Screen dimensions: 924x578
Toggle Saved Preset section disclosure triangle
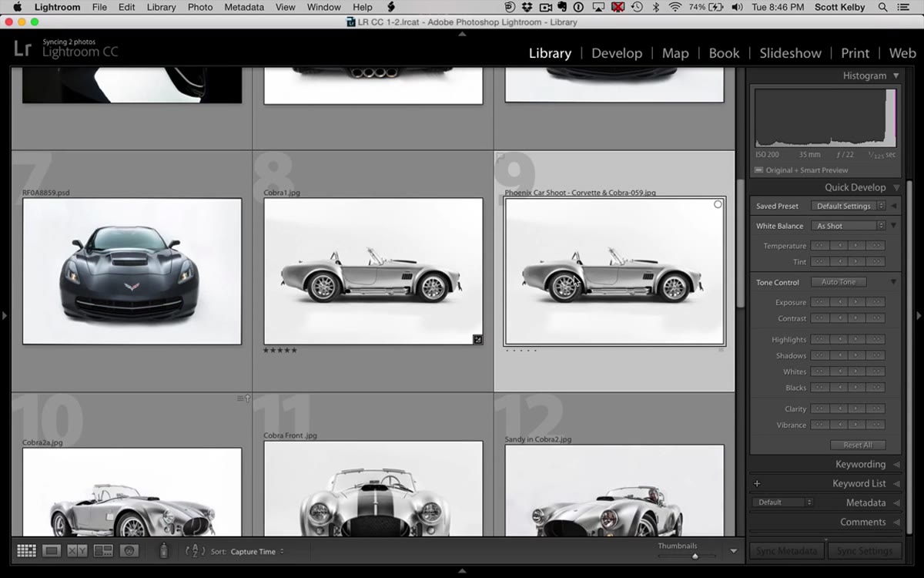pos(894,206)
